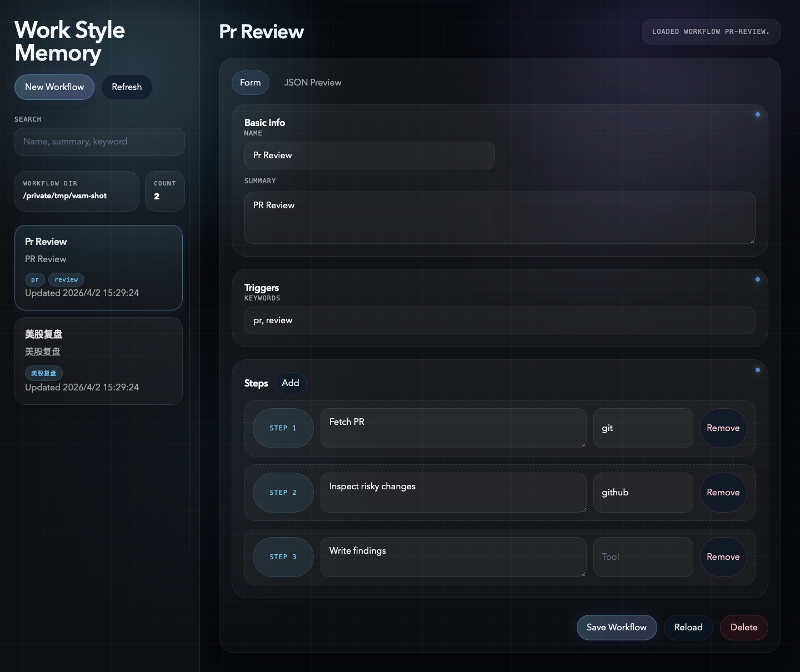The height and width of the screenshot is (672, 800).
Task: Click the Work Style Memory title
Action: tap(69, 42)
